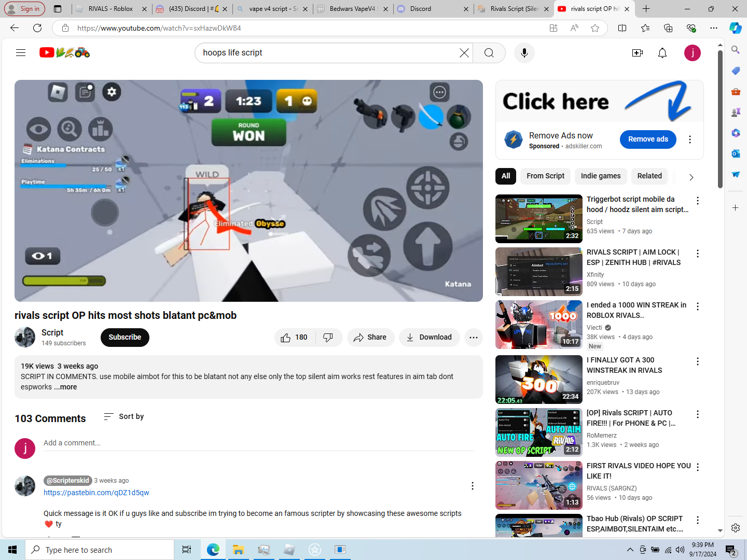Switch to vape v4 script tab
The height and width of the screenshot is (560, 747).
[x=272, y=9]
